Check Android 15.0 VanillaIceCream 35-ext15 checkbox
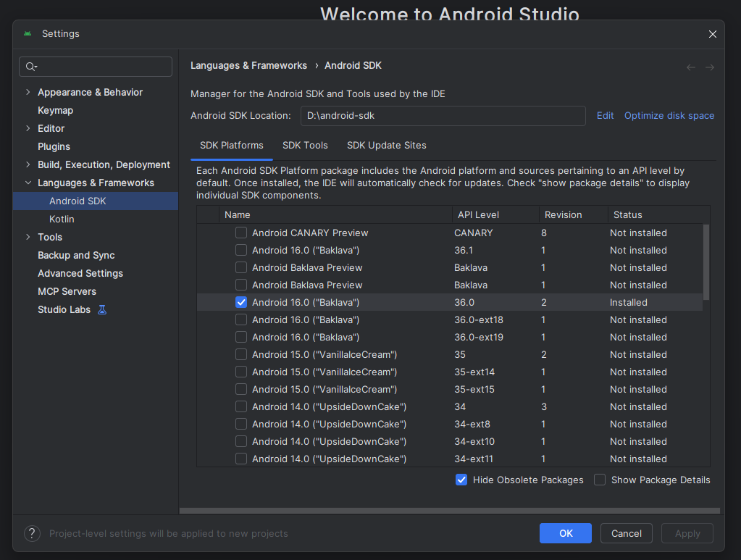Screen dimensions: 741x560 [241, 389]
